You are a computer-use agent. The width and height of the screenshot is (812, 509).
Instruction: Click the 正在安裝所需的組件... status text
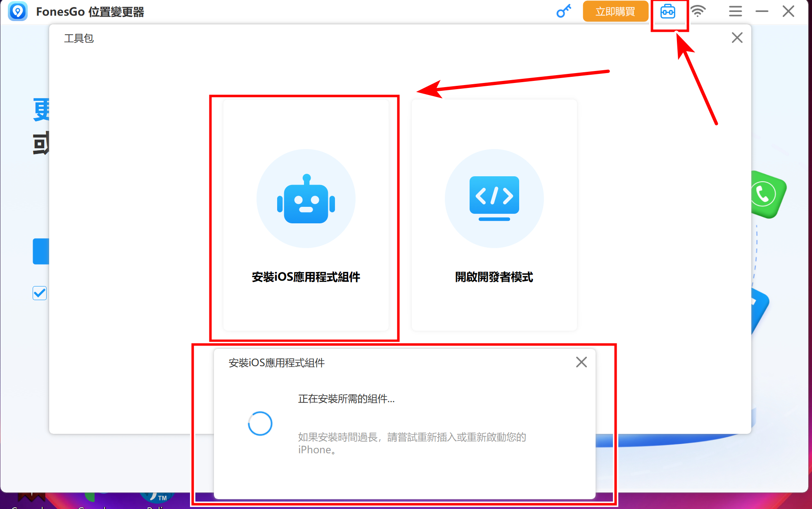(347, 399)
